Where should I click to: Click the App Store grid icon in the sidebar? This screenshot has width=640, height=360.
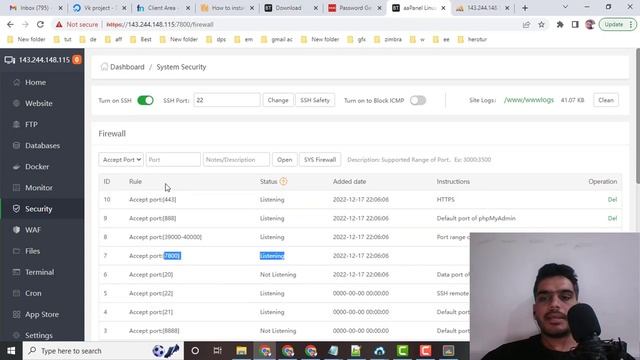tap(16, 314)
